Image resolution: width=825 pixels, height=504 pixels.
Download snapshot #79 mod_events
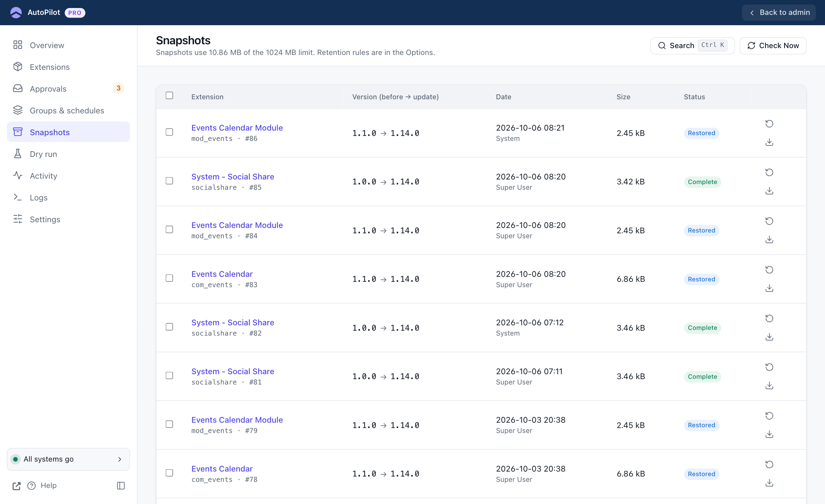pos(769,434)
